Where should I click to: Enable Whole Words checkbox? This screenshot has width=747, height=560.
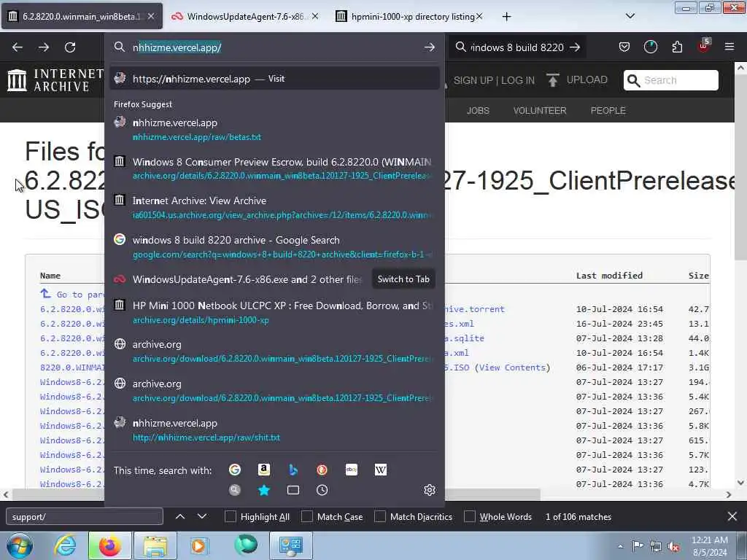470,517
